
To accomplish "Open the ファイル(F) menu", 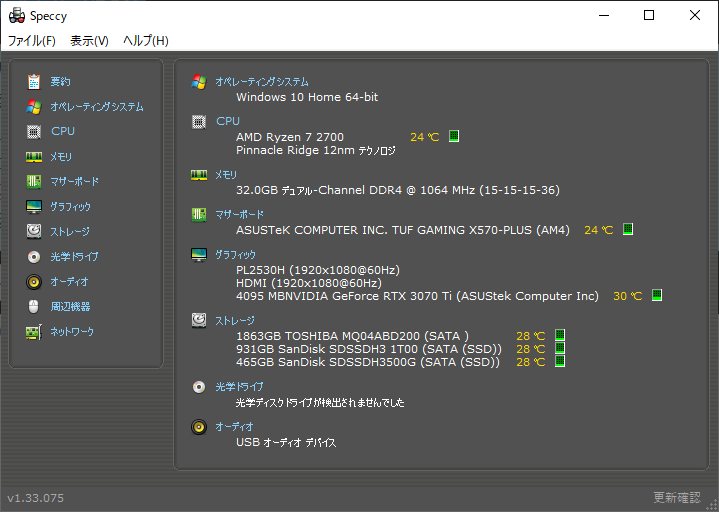I will coord(32,41).
